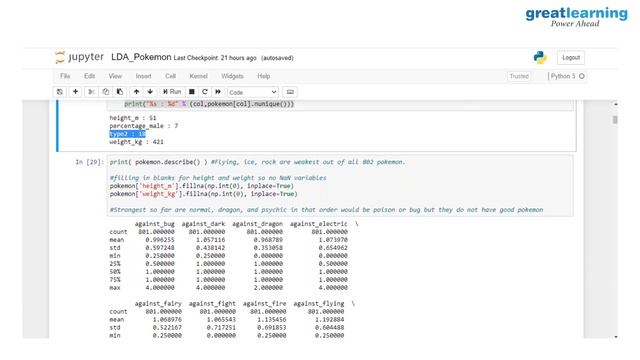Open the Insert menu

pos(143,76)
